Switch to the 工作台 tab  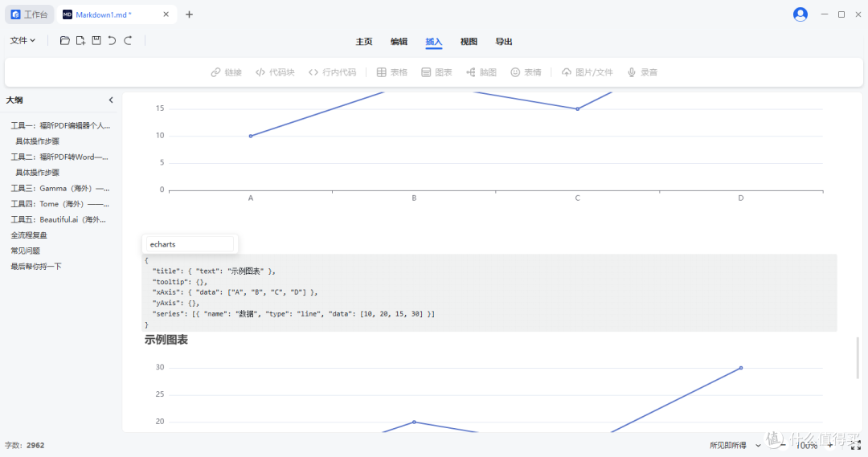tap(30, 14)
